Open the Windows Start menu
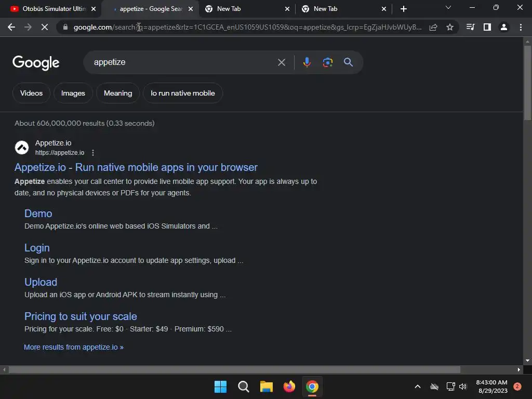The width and height of the screenshot is (532, 399). pyautogui.click(x=220, y=387)
